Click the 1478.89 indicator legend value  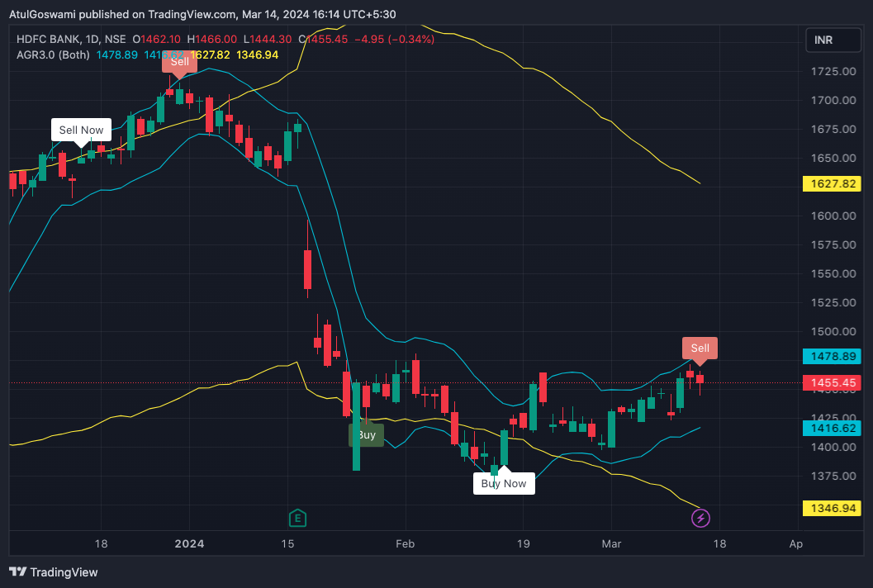pos(117,55)
